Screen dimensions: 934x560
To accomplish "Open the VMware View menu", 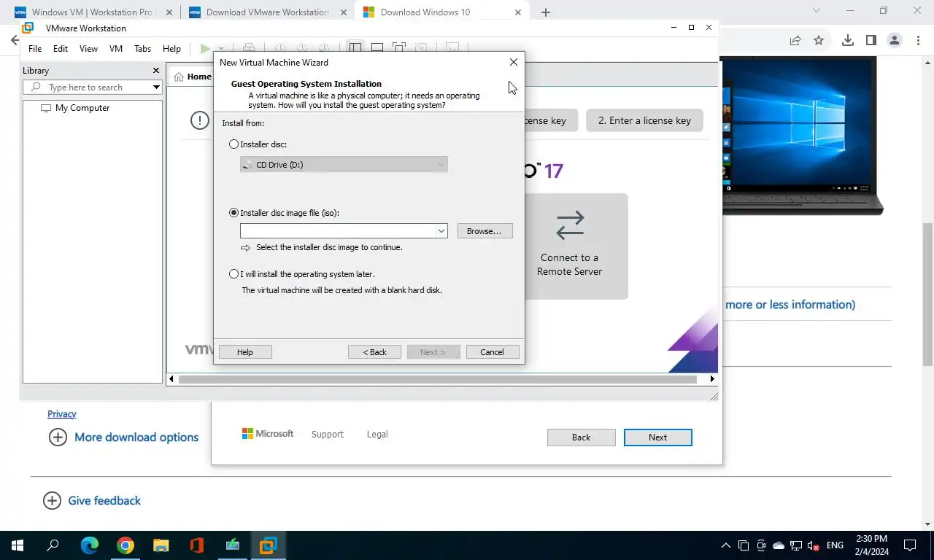I will tap(88, 49).
